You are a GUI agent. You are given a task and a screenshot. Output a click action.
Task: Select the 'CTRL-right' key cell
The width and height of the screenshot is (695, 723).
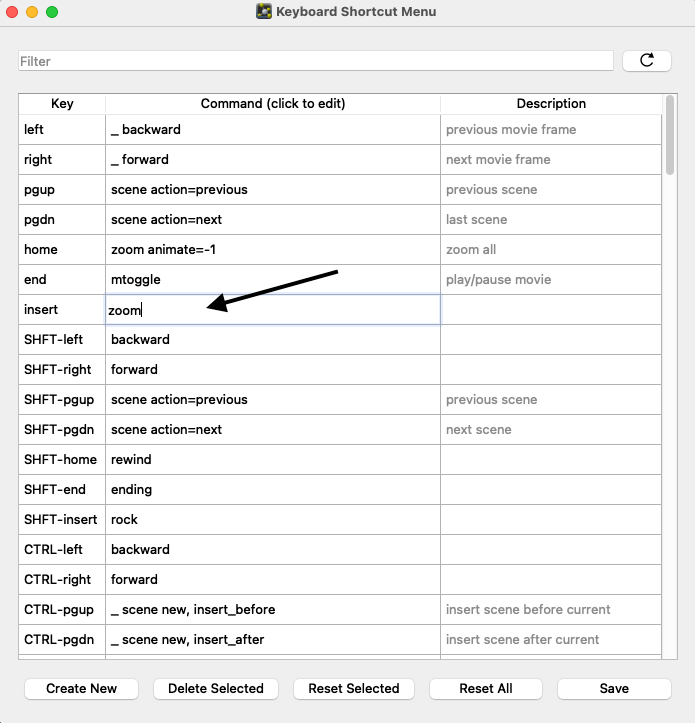click(x=62, y=579)
